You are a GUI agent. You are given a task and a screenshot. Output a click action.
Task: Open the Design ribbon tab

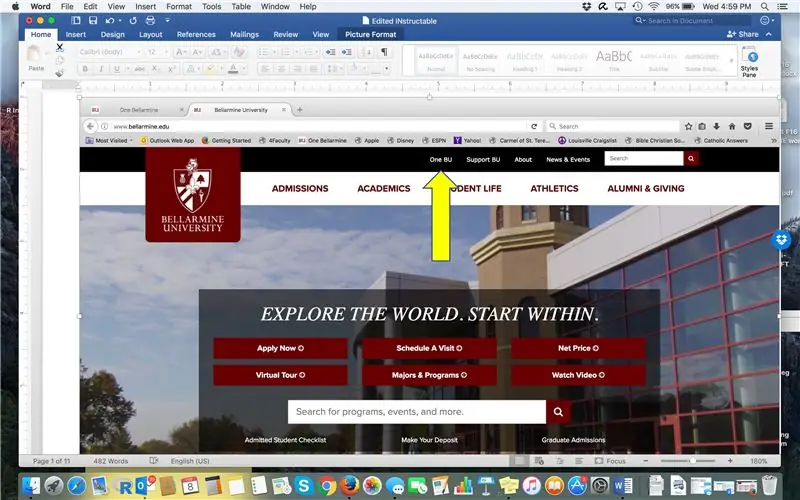pos(112,34)
